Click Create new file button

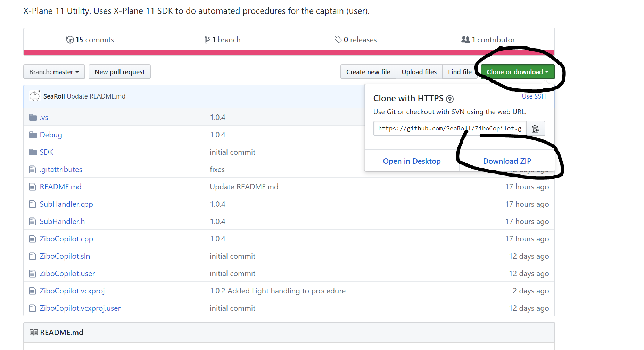coord(368,72)
